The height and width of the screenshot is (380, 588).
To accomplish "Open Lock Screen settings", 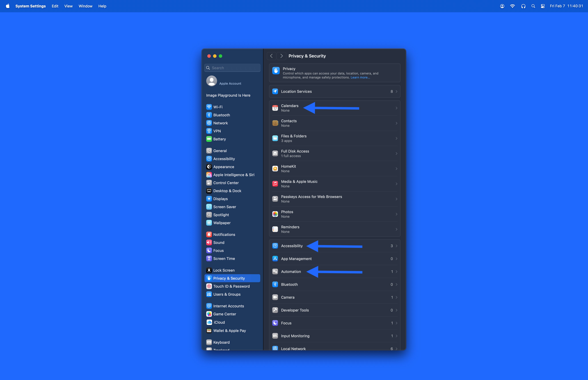I will coord(232,270).
